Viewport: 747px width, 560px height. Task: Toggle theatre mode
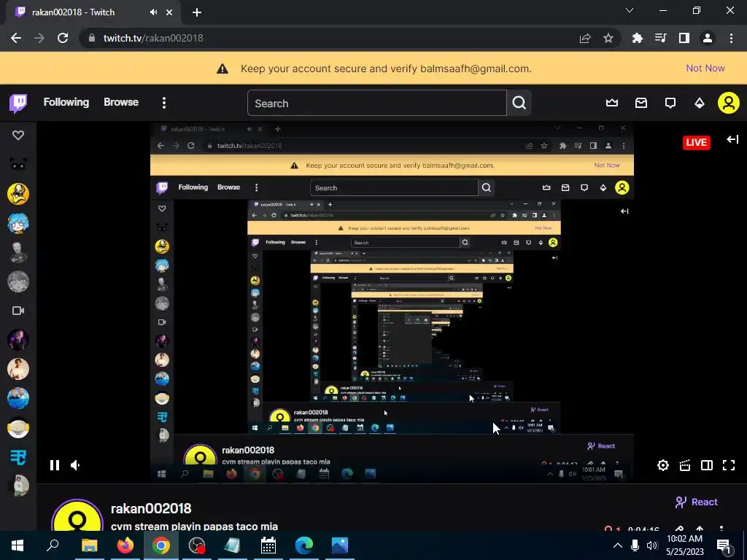tap(707, 465)
